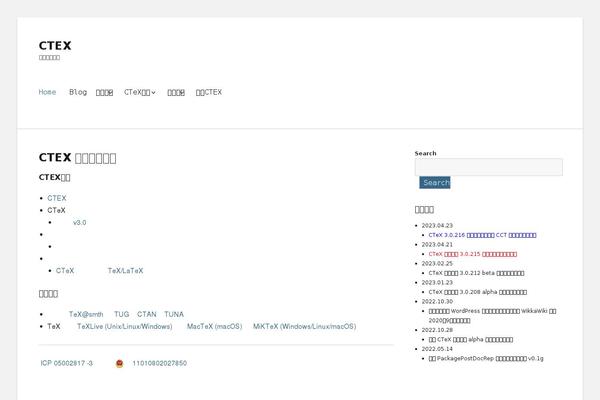
Task: Select the 2023.02.25 date text
Action: tap(437, 263)
